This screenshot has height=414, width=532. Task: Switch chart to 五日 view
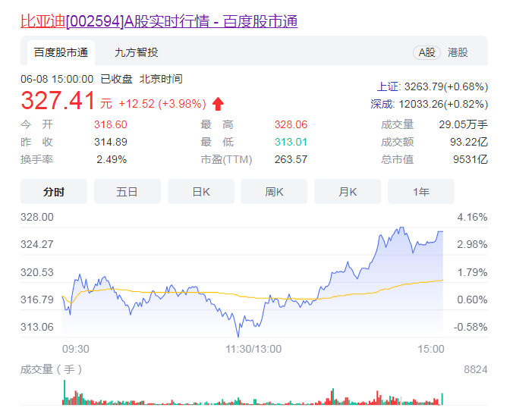click(127, 192)
